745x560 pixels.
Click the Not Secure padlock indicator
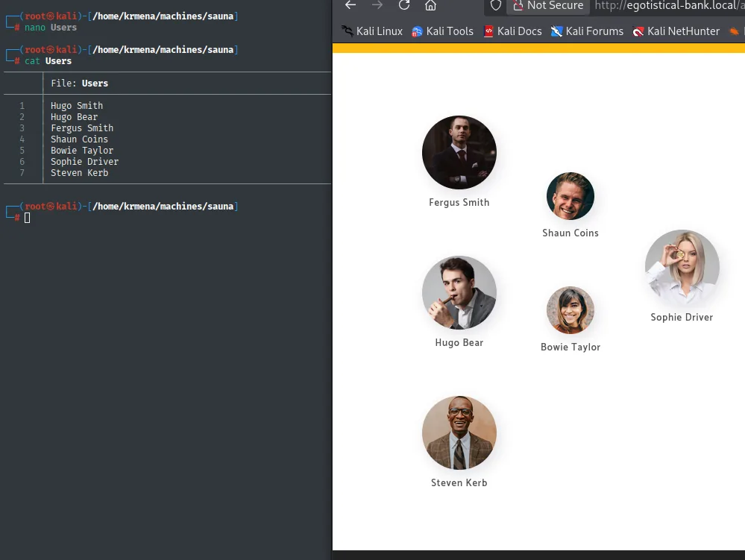(x=548, y=5)
